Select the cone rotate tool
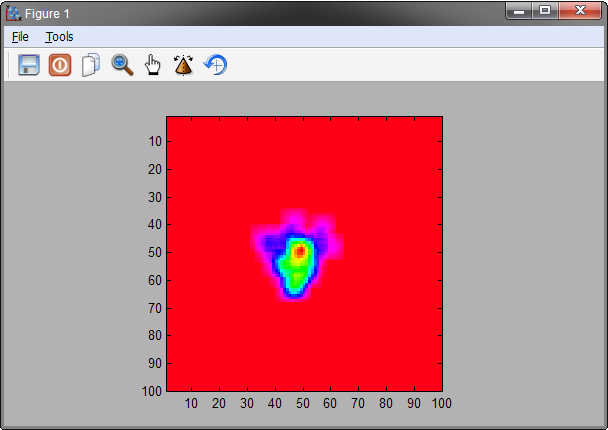 (183, 65)
